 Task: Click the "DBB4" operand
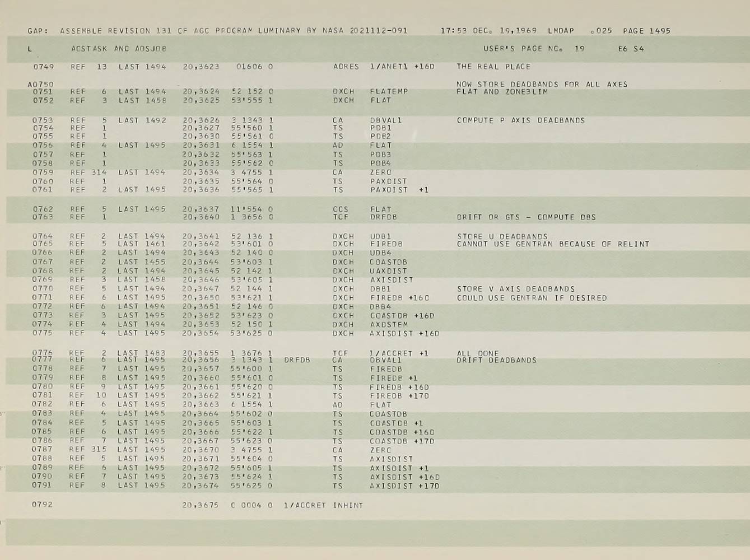tap(380, 307)
